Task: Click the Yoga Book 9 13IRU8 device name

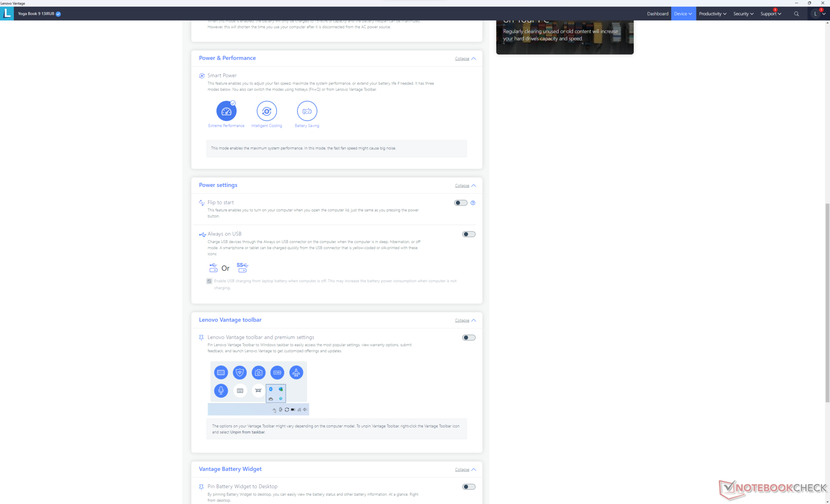Action: coord(36,14)
